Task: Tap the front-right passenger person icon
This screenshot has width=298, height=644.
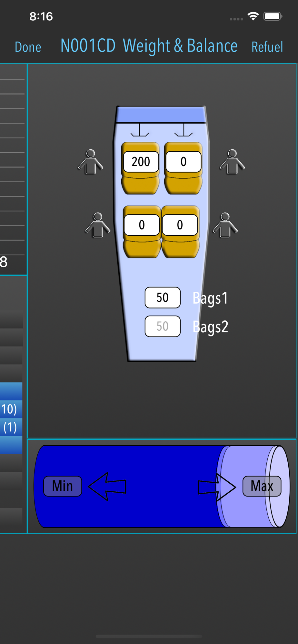Action: [232, 162]
